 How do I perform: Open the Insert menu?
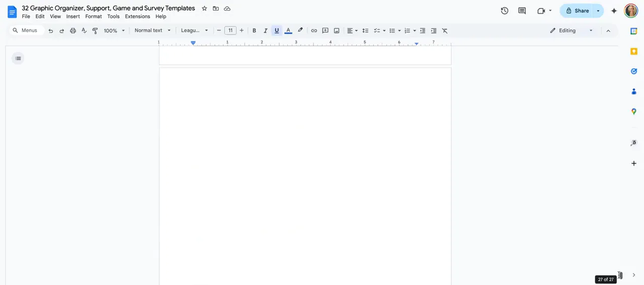point(73,17)
